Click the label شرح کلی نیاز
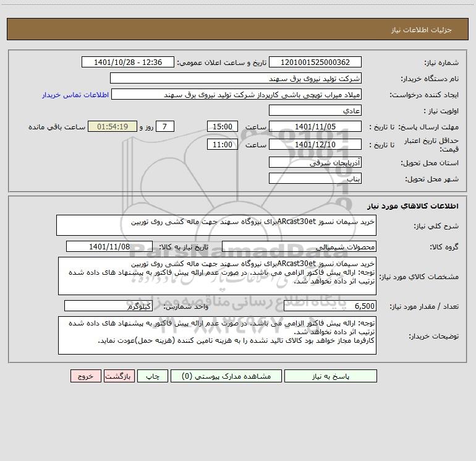Viewport: 476px width, 461px height. pyautogui.click(x=436, y=226)
